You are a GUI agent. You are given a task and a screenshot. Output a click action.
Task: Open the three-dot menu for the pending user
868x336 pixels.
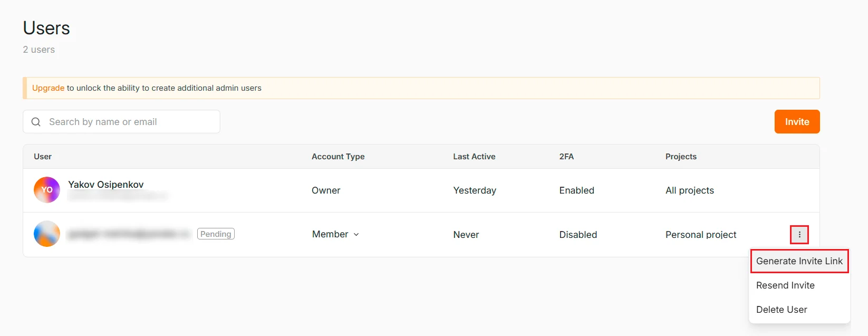pyautogui.click(x=799, y=235)
